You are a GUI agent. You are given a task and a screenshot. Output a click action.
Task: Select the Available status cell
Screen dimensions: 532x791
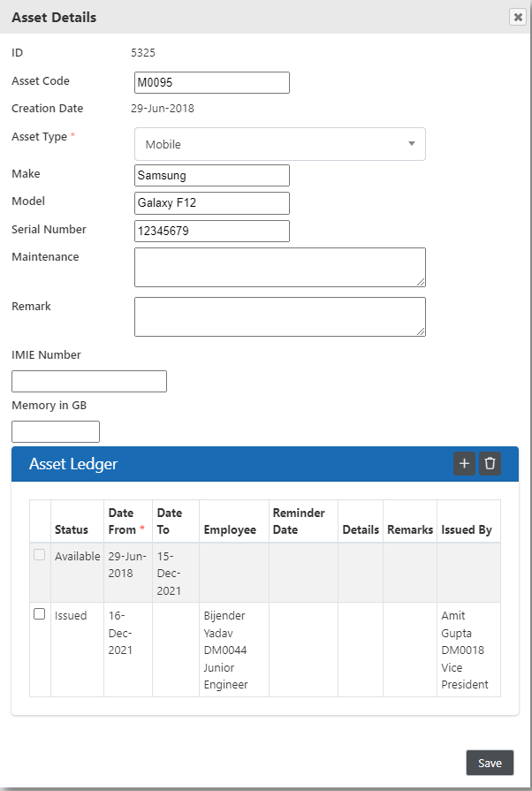tap(77, 573)
